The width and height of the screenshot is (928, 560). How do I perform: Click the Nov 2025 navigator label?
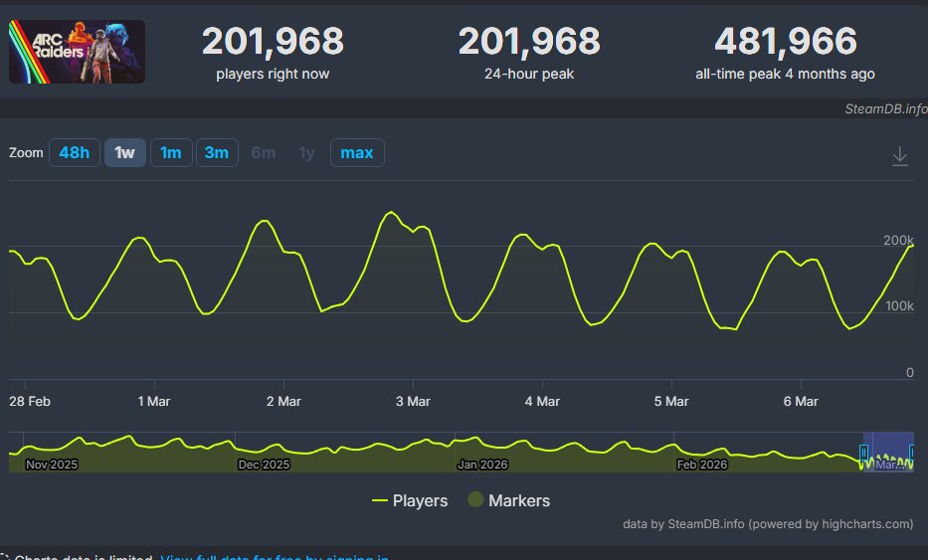tap(52, 465)
